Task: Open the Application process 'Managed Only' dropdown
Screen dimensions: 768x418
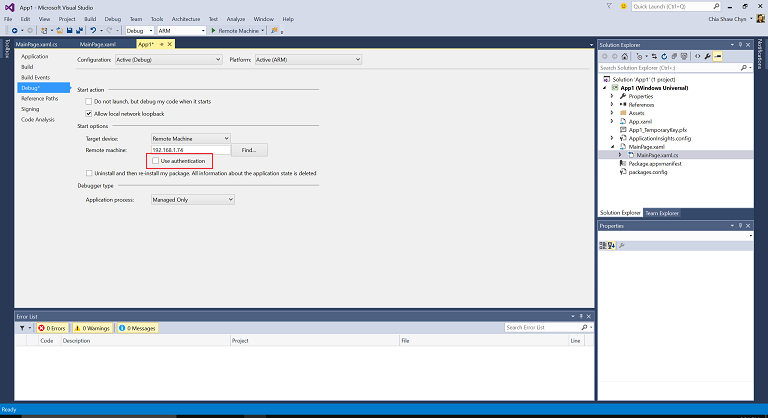Action: point(192,200)
